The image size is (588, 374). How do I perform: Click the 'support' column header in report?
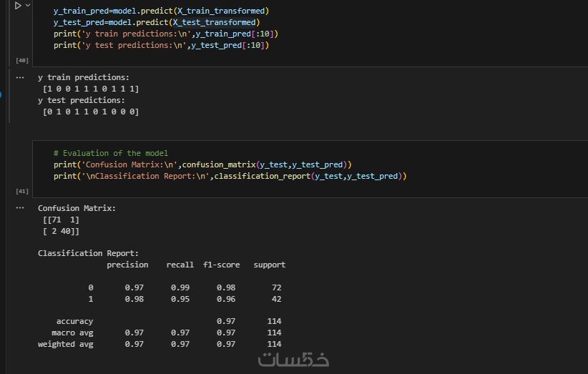coord(269,265)
